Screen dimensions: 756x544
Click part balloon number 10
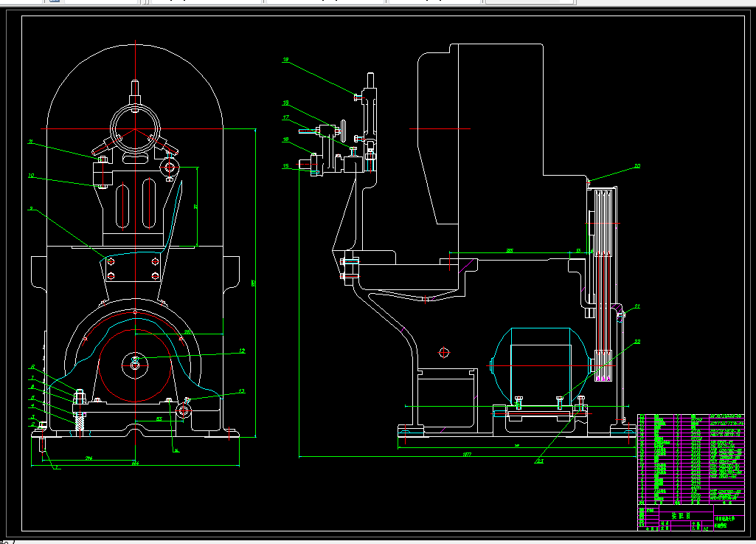coord(31,176)
